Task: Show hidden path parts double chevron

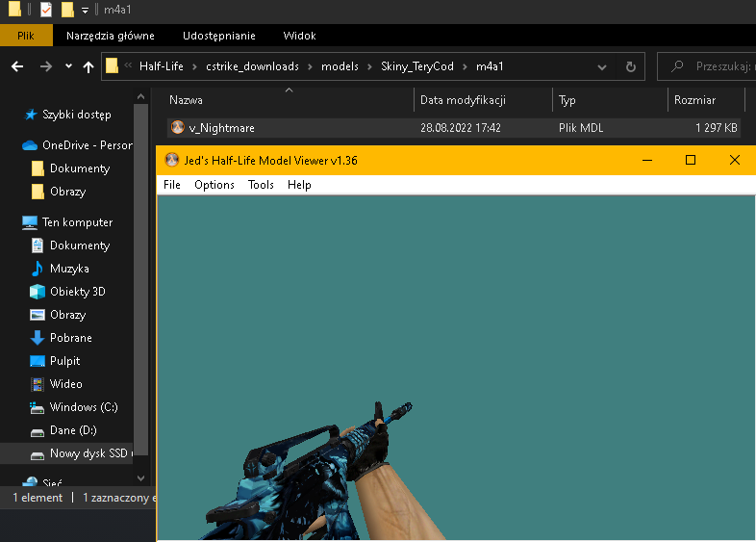Action: tap(128, 65)
